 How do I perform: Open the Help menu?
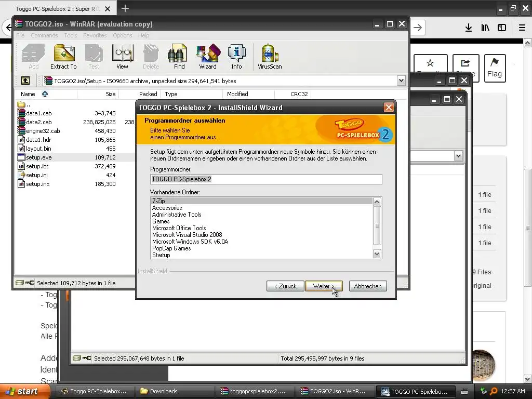click(x=143, y=35)
